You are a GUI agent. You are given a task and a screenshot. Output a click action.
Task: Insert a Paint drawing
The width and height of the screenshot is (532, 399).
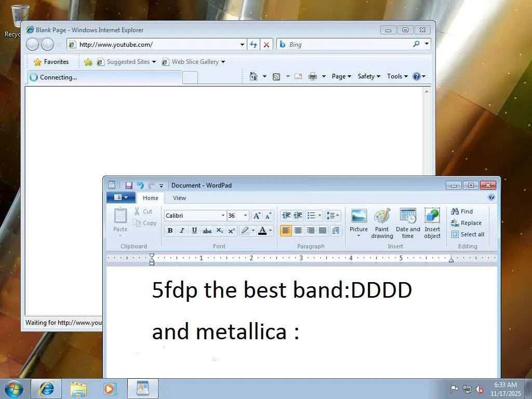(382, 223)
